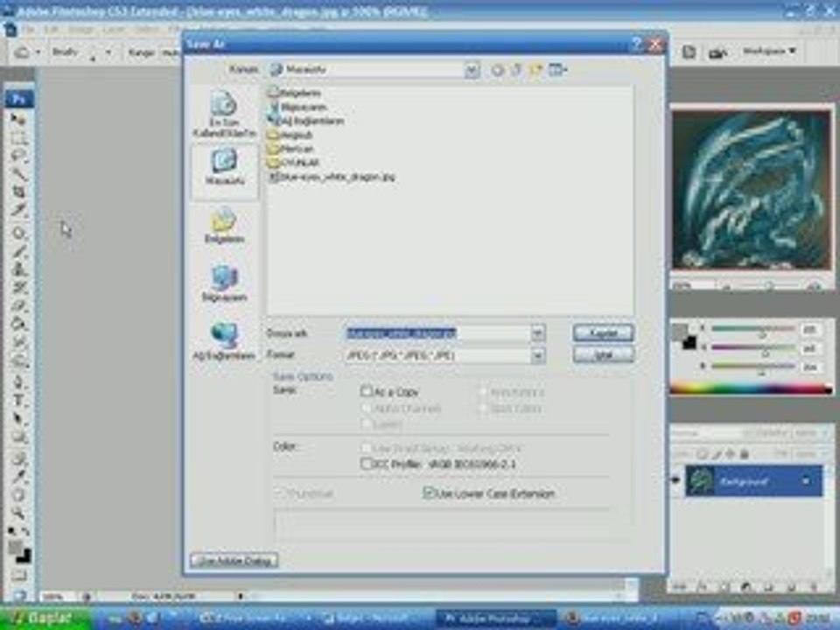Hide the Background layer using eye icon
This screenshot has height=630, width=840.
[x=676, y=480]
